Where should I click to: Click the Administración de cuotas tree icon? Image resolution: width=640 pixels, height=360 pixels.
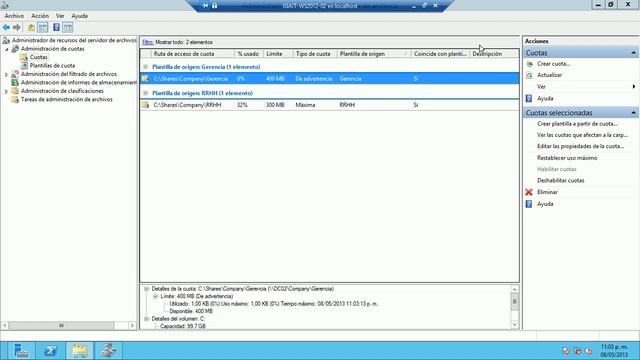[x=15, y=49]
